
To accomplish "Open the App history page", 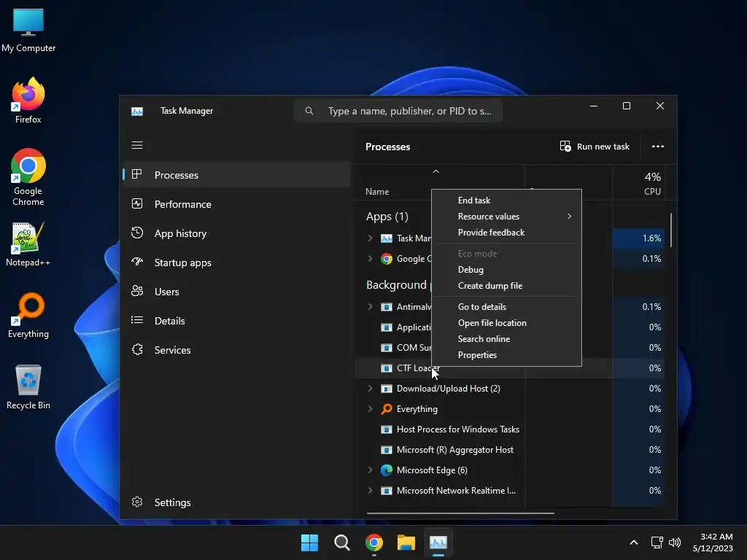I will pyautogui.click(x=181, y=233).
